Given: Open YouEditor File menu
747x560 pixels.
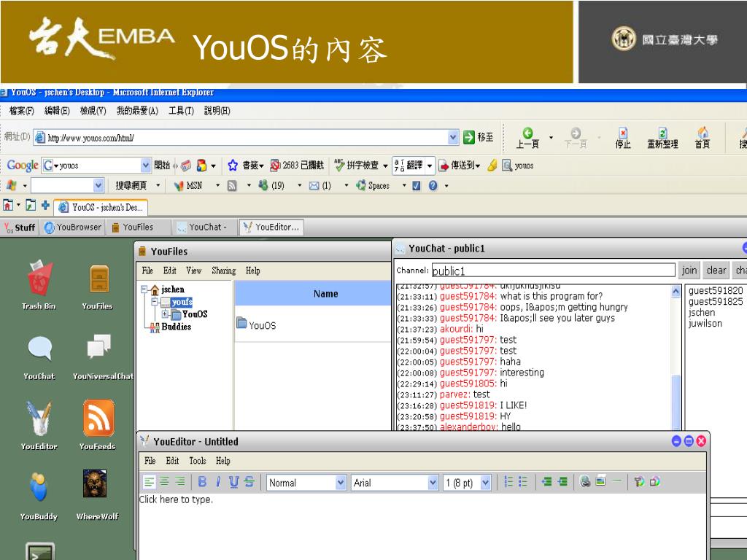Looking at the screenshot, I should pos(150,461).
